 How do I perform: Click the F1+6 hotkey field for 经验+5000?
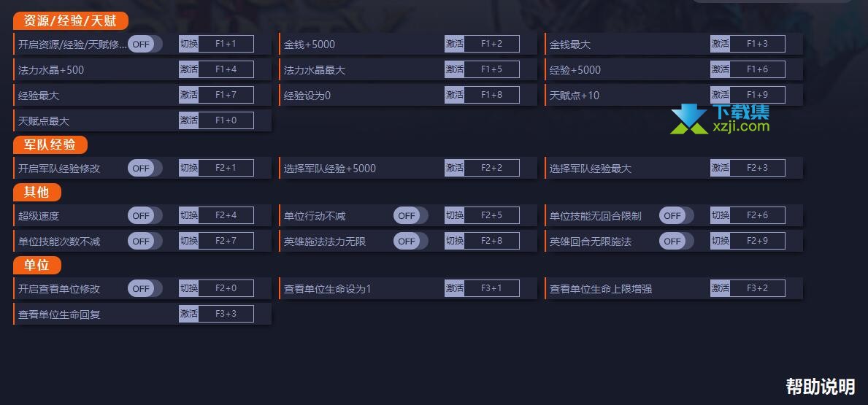pyautogui.click(x=757, y=69)
